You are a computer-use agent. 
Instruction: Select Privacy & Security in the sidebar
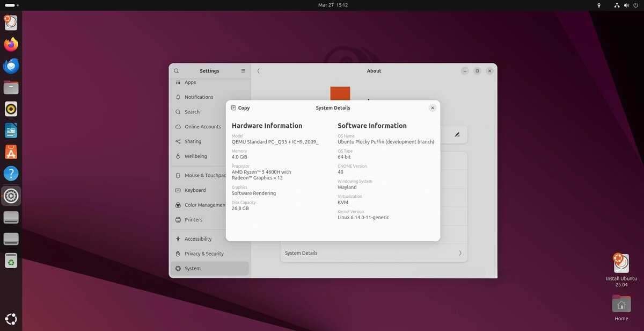tap(204, 253)
